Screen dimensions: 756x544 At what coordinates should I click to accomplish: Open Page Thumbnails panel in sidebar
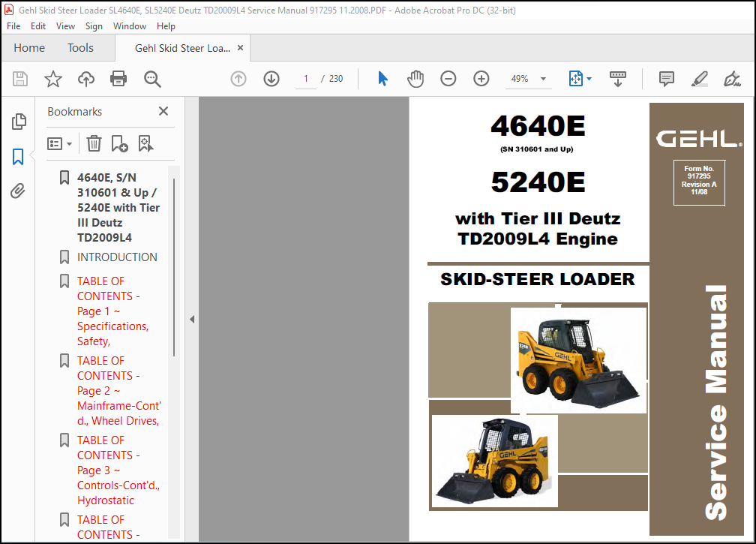(x=19, y=122)
